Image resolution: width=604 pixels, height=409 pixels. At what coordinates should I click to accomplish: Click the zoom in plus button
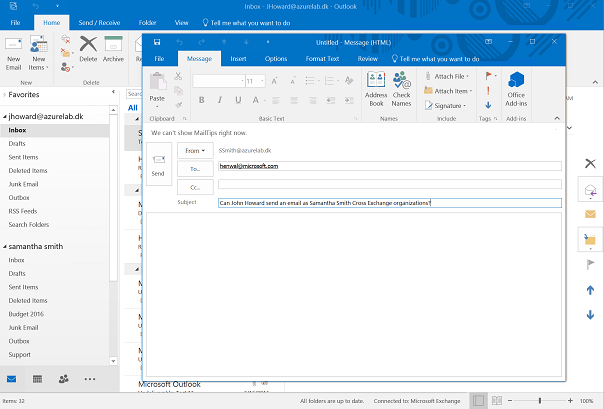[570, 401]
